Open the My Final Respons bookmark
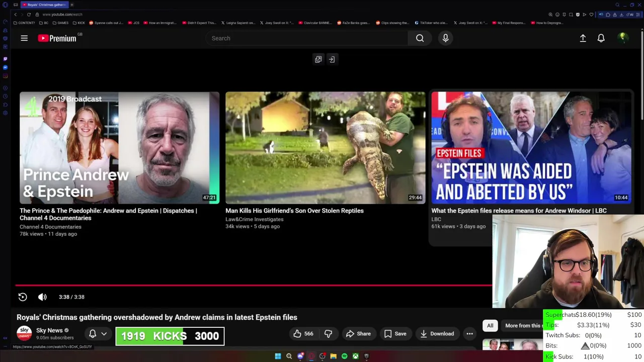The width and height of the screenshot is (644, 362). tap(510, 23)
